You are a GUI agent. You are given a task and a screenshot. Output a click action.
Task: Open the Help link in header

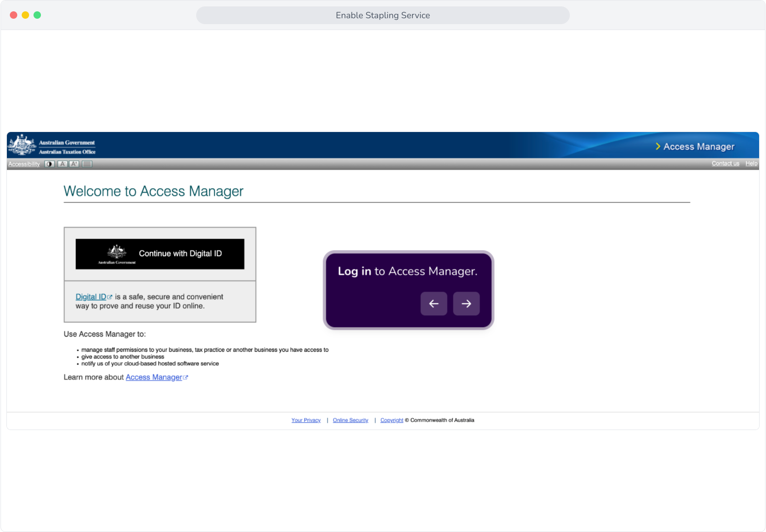751,164
